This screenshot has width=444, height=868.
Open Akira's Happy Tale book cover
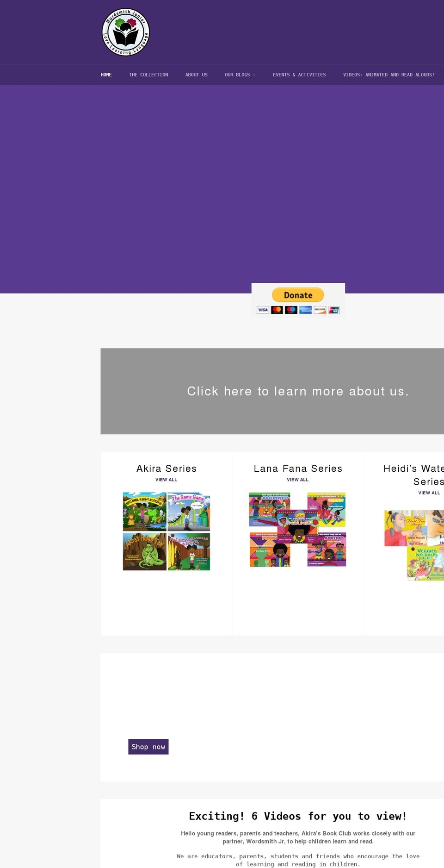point(144,551)
